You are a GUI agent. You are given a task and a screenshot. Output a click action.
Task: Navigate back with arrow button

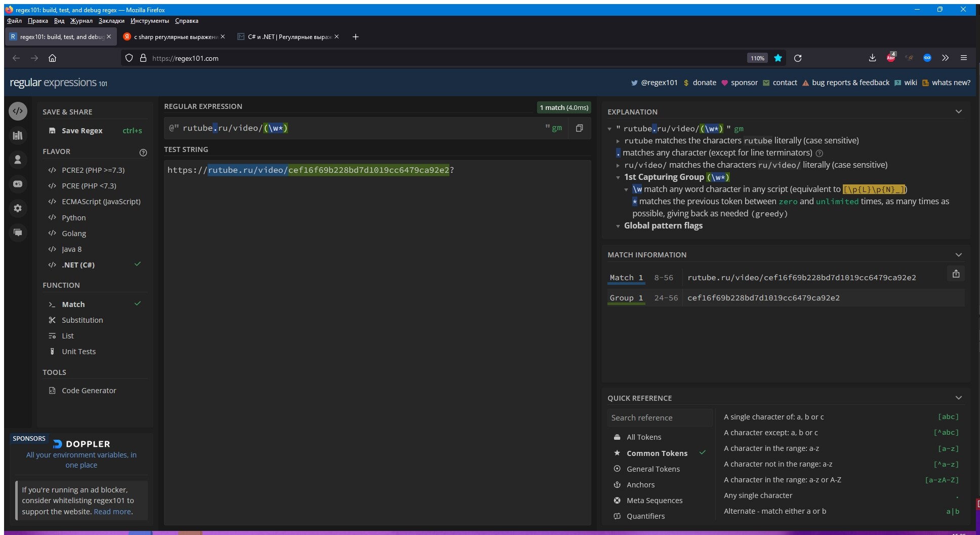[16, 58]
